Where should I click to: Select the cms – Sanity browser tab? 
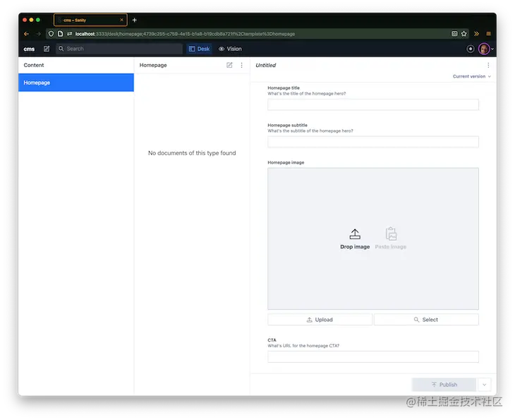(x=90, y=20)
